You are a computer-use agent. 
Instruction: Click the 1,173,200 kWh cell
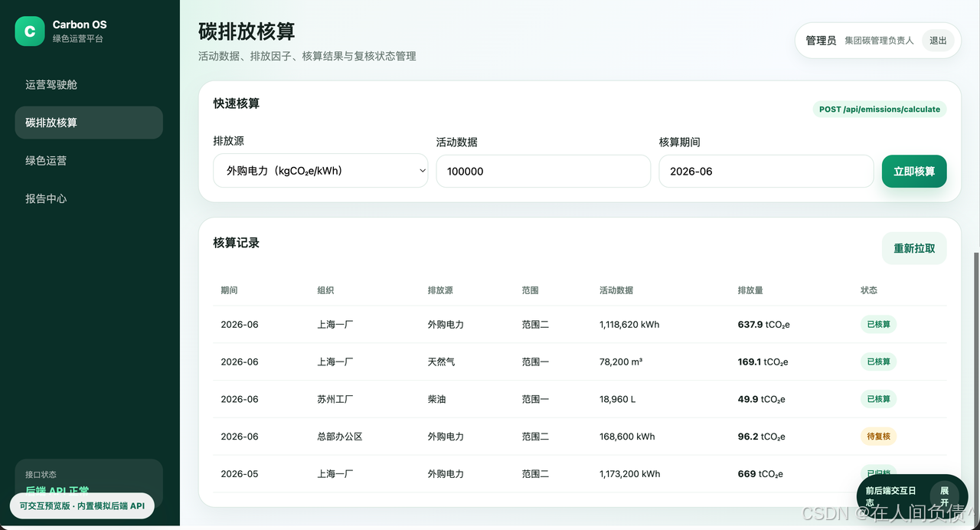(630, 474)
